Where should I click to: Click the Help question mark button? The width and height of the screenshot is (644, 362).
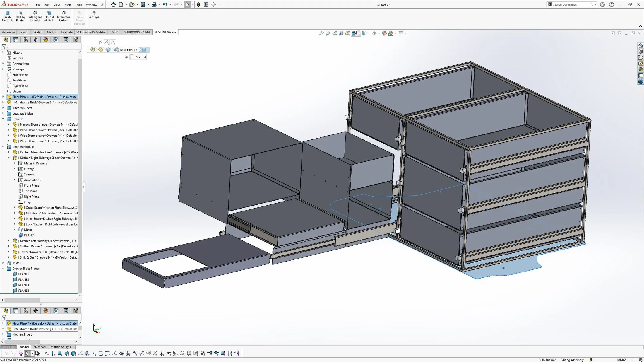(x=612, y=4)
